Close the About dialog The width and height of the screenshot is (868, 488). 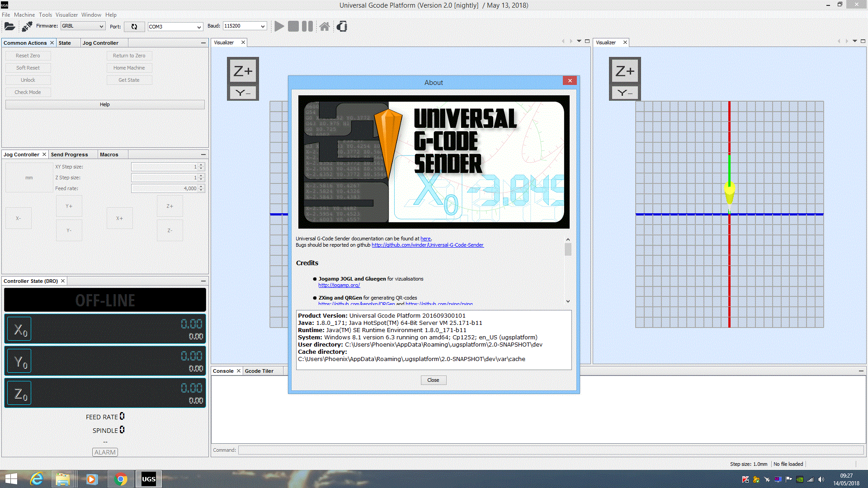(433, 380)
